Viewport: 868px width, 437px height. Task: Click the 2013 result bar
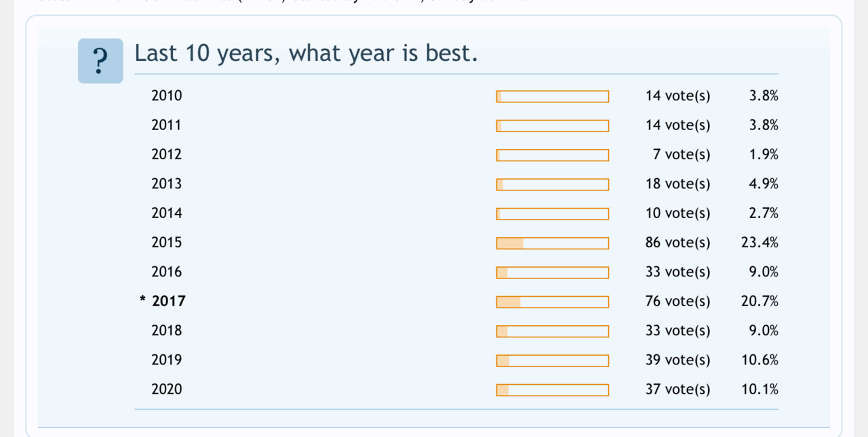pyautogui.click(x=553, y=184)
